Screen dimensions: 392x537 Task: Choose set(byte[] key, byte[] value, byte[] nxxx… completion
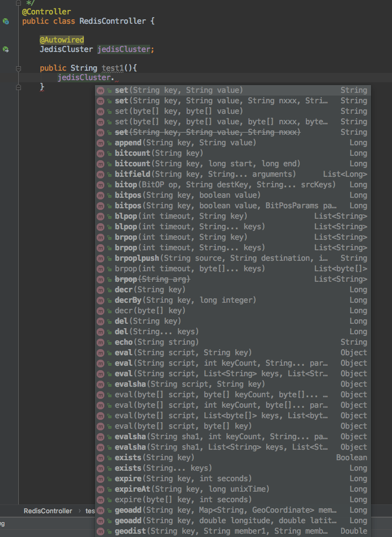coord(233,122)
